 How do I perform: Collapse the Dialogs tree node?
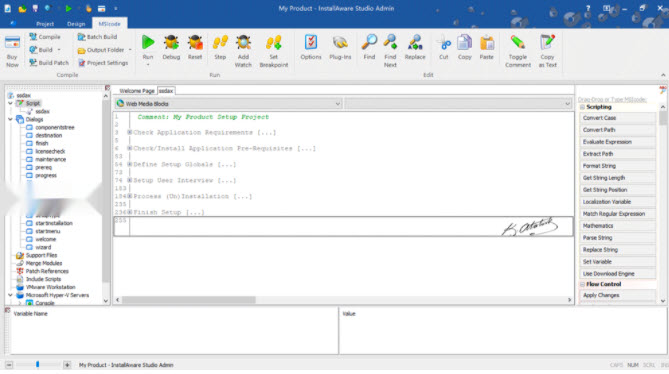pos(10,119)
